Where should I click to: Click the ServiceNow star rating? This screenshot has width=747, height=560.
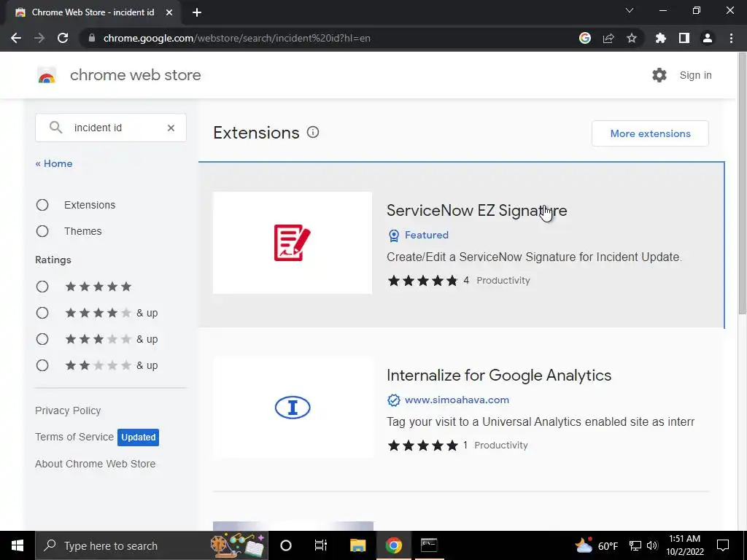422,281
